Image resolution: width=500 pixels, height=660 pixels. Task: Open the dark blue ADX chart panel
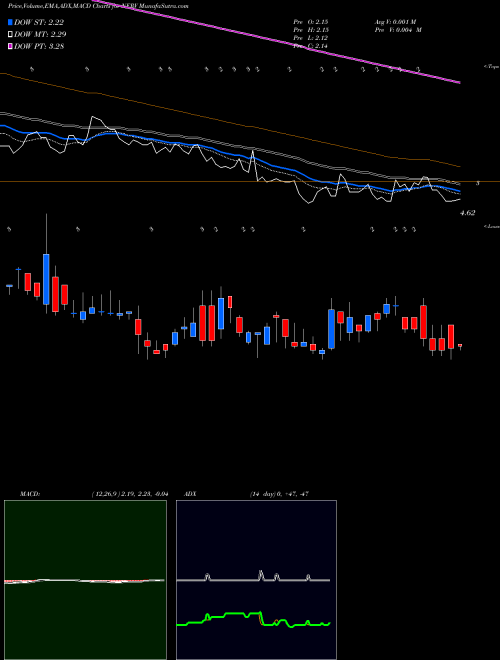[x=256, y=580]
